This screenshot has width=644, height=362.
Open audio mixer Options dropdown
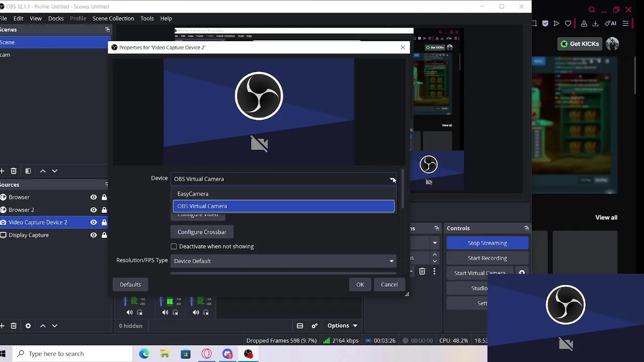(x=342, y=326)
